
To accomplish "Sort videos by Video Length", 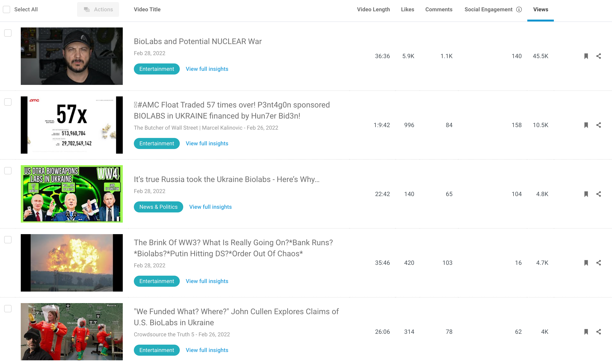I will 373,9.
